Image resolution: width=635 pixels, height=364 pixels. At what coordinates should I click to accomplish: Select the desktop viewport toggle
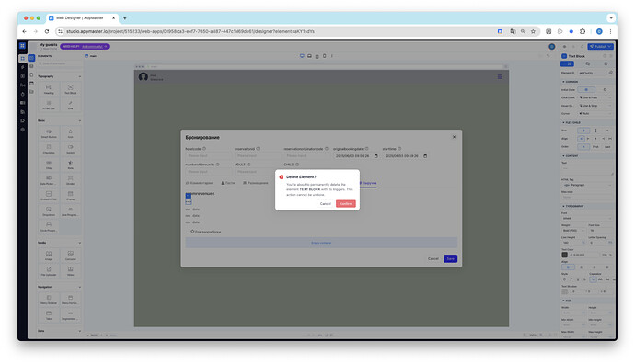302,56
